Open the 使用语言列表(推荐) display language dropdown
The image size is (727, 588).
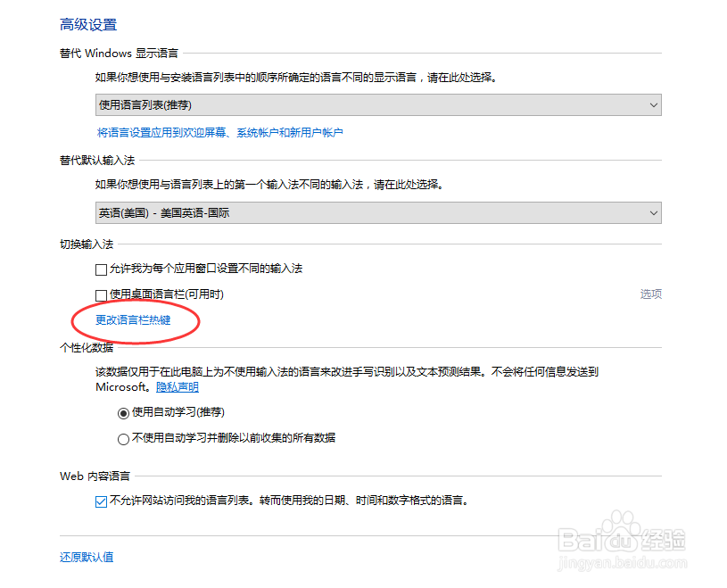click(375, 104)
